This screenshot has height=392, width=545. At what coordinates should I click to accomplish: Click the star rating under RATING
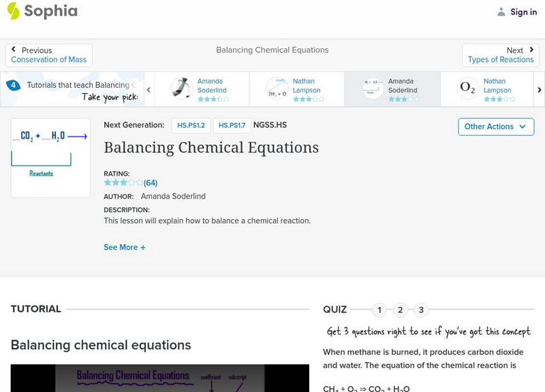tap(123, 182)
